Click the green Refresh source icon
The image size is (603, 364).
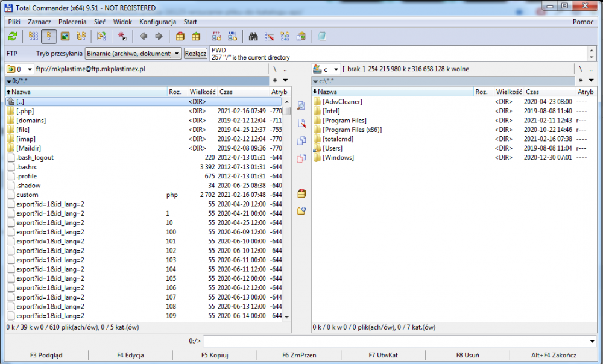(13, 37)
